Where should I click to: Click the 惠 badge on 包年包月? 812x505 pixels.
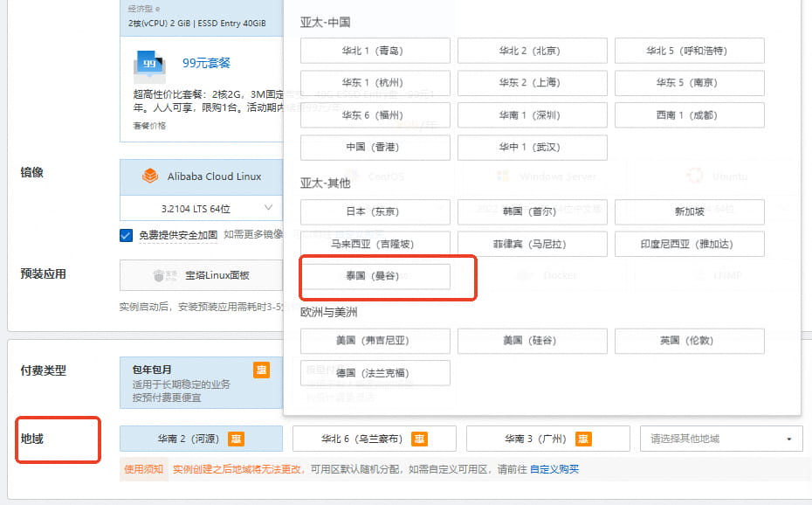point(261,370)
